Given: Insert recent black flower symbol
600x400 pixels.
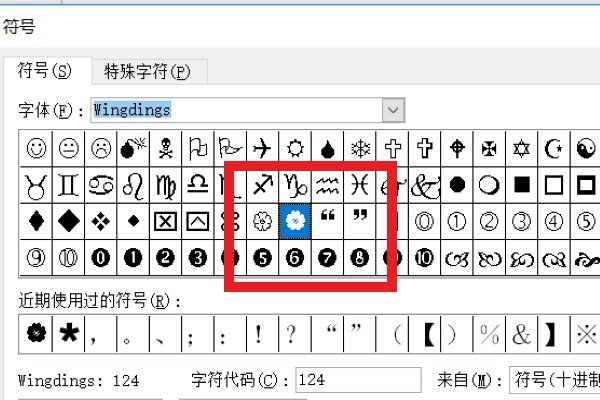Looking at the screenshot, I should coord(36,334).
